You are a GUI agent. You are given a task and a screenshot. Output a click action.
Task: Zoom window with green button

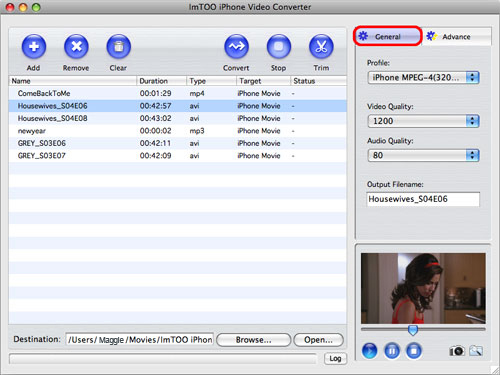[x=36, y=7]
